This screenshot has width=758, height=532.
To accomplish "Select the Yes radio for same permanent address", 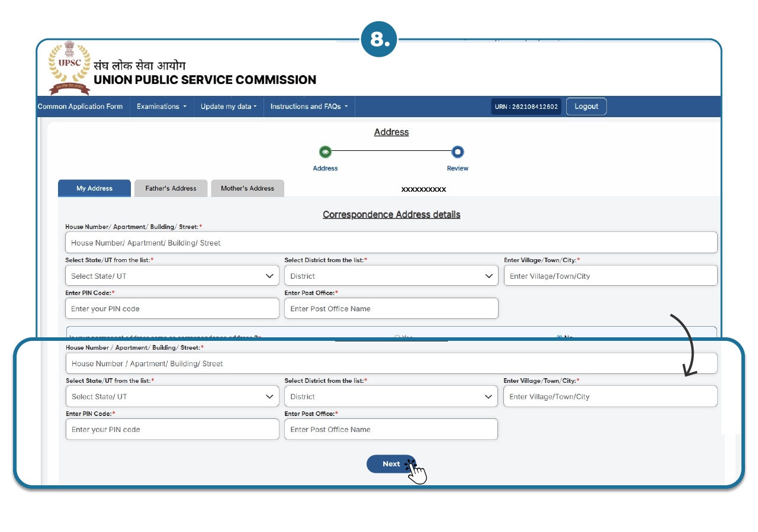I will click(x=397, y=337).
